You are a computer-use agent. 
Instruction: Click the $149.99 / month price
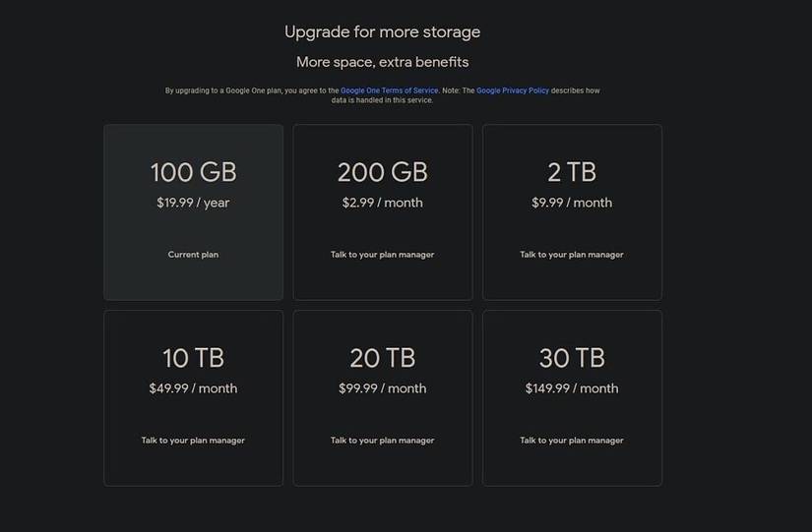572,388
